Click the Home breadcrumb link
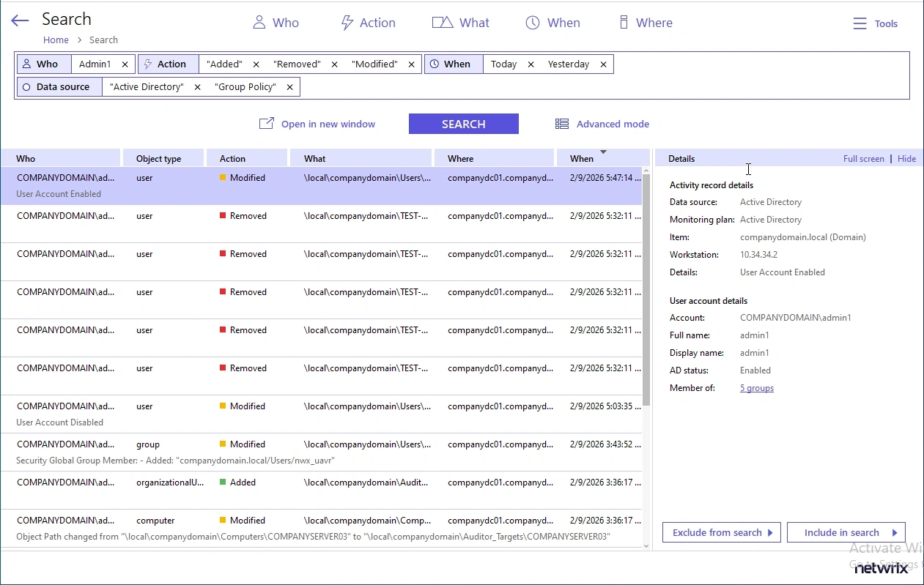 pos(56,40)
